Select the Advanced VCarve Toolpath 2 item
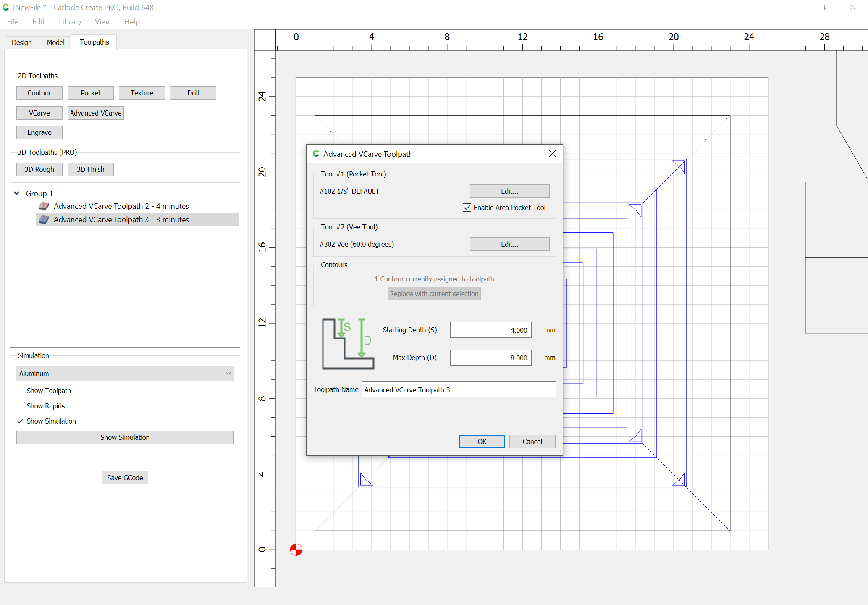The width and height of the screenshot is (868, 605). [123, 206]
